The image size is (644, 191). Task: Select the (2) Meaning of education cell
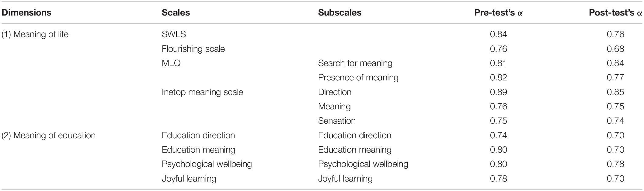click(x=49, y=136)
